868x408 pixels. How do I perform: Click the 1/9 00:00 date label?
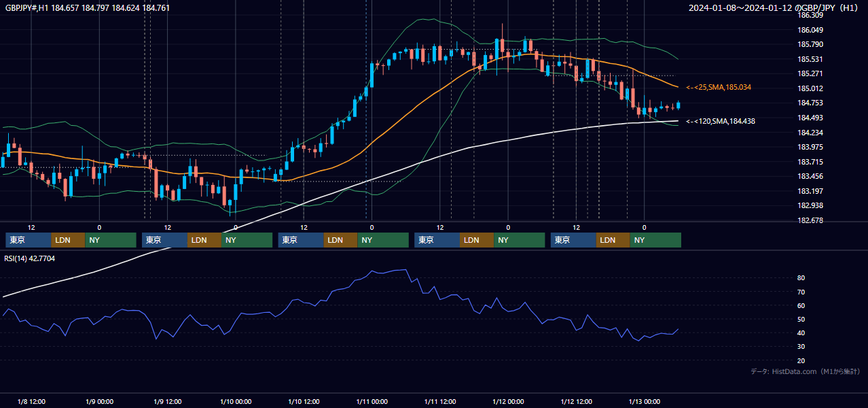point(99,401)
